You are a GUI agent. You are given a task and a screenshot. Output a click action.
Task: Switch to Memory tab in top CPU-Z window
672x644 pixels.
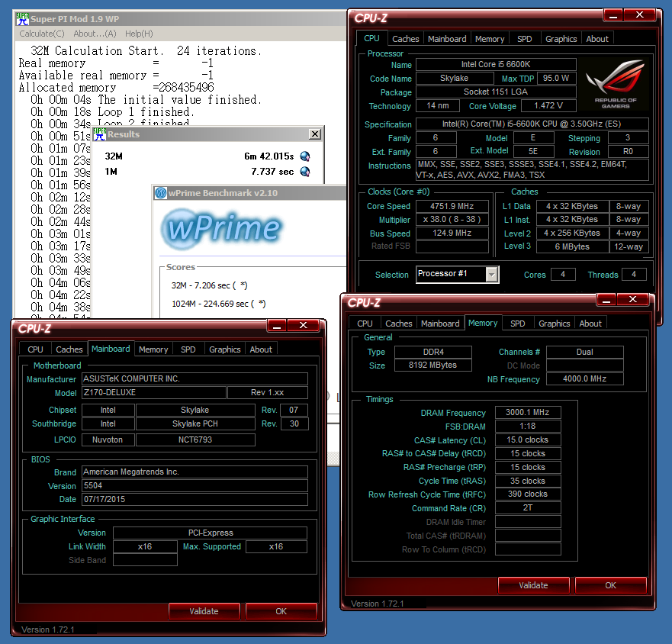[x=490, y=39]
